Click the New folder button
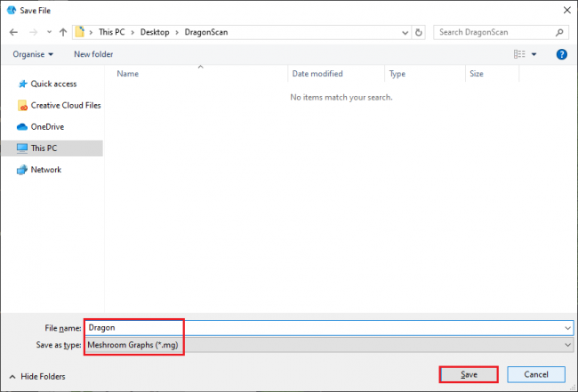The height and width of the screenshot is (392, 578). click(x=93, y=54)
